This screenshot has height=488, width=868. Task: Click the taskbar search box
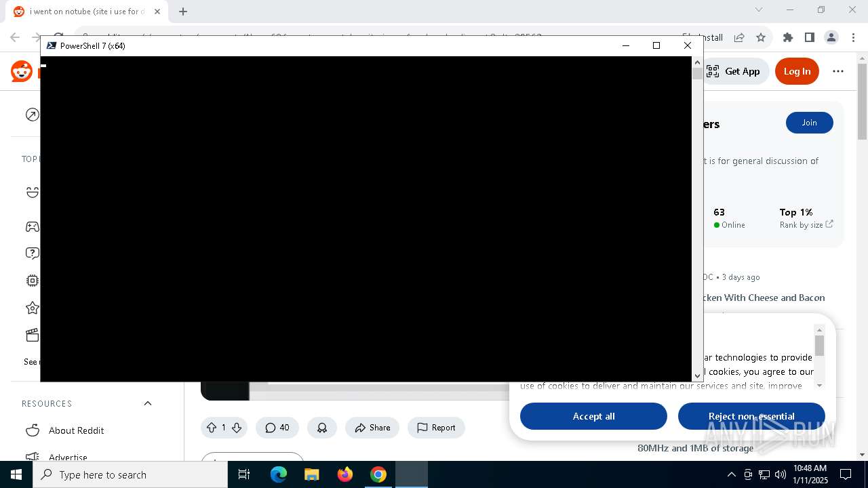click(130, 474)
